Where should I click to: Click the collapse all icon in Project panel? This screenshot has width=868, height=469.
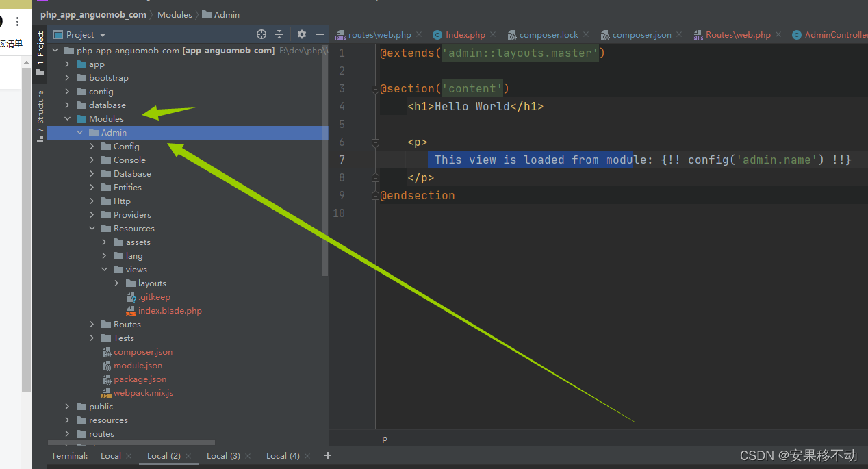tap(279, 34)
